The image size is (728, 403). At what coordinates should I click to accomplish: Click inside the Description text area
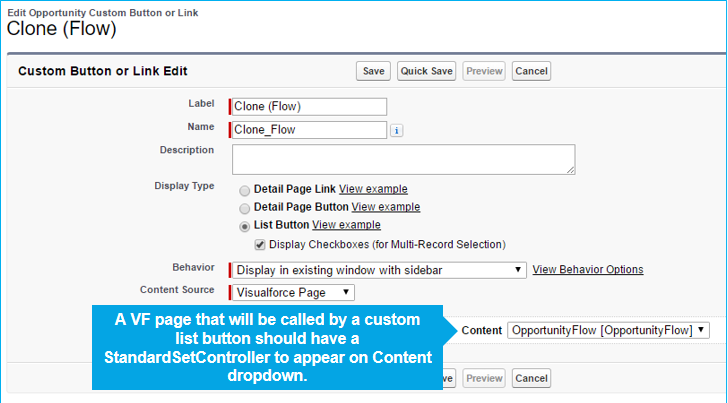coord(403,160)
